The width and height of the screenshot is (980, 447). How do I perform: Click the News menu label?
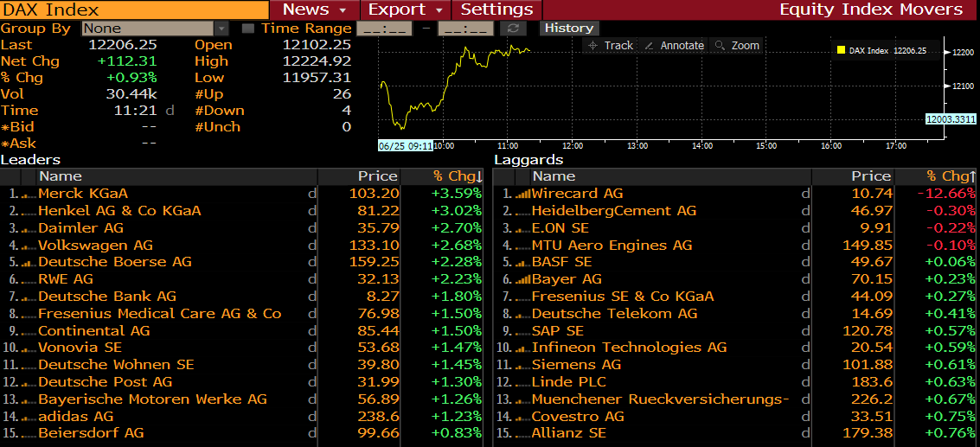pyautogui.click(x=305, y=10)
